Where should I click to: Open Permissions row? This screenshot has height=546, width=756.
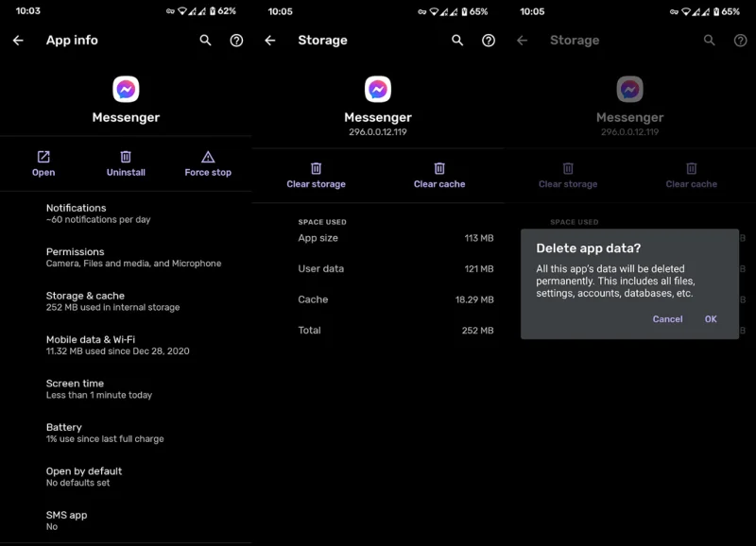pyautogui.click(x=126, y=257)
